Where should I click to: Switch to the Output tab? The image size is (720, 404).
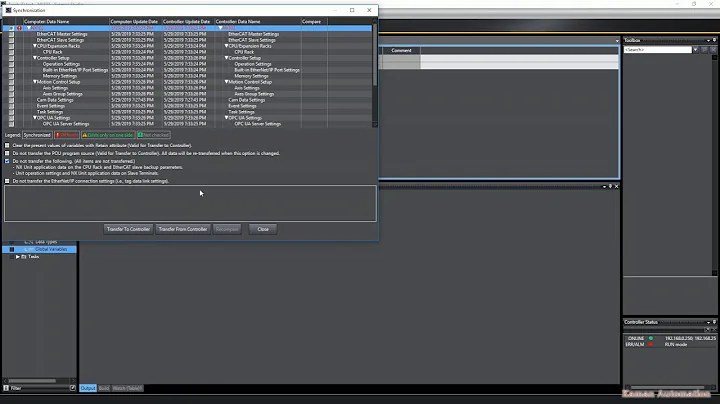point(88,388)
